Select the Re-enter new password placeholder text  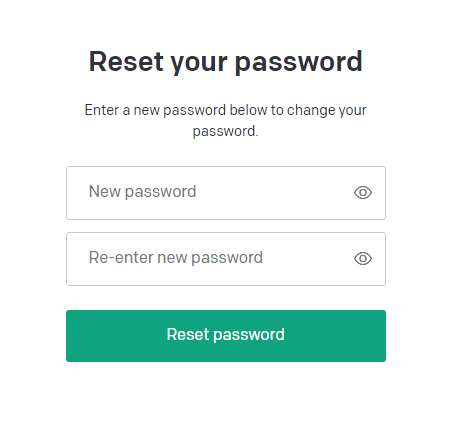point(176,258)
